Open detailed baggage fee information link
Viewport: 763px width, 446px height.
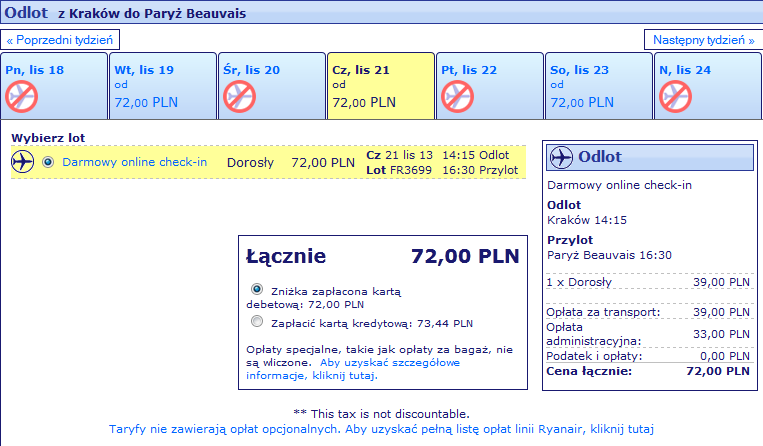click(x=353, y=369)
